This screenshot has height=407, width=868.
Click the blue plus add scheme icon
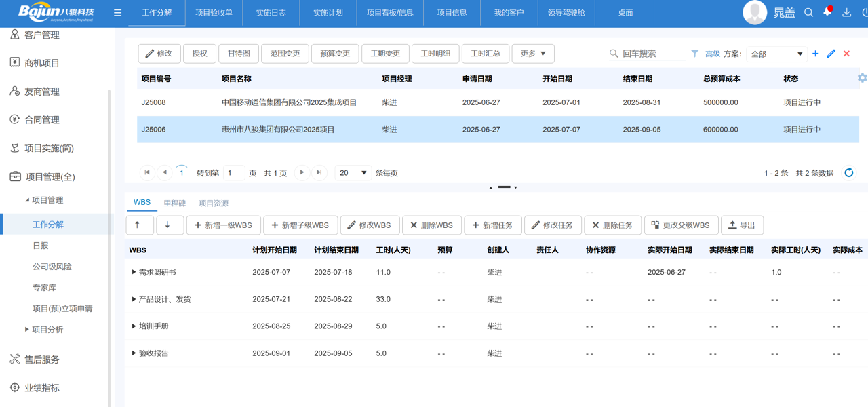click(815, 54)
